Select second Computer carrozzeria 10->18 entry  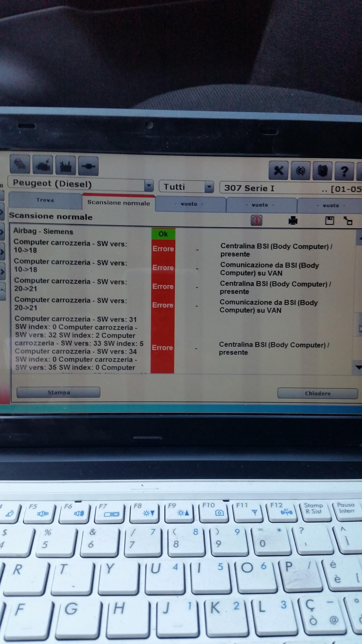71,266
